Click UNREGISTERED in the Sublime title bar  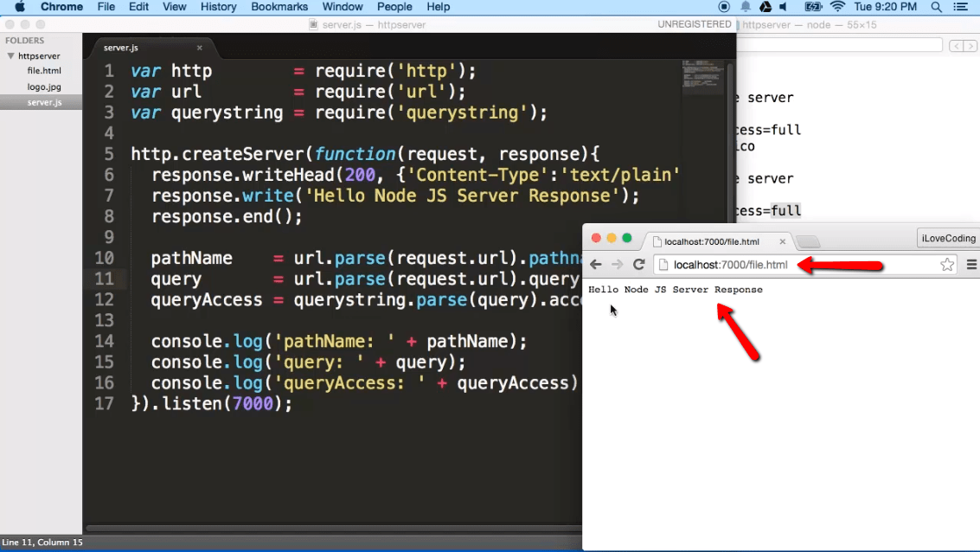click(x=695, y=24)
